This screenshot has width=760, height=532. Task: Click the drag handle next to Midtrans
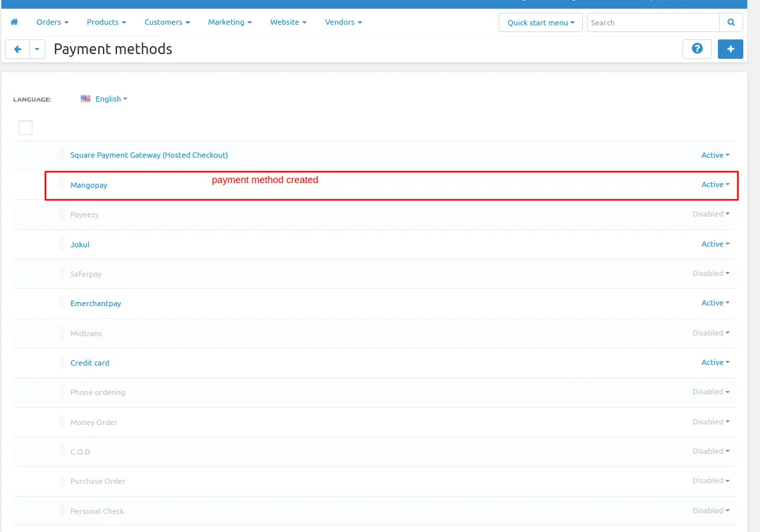62,333
